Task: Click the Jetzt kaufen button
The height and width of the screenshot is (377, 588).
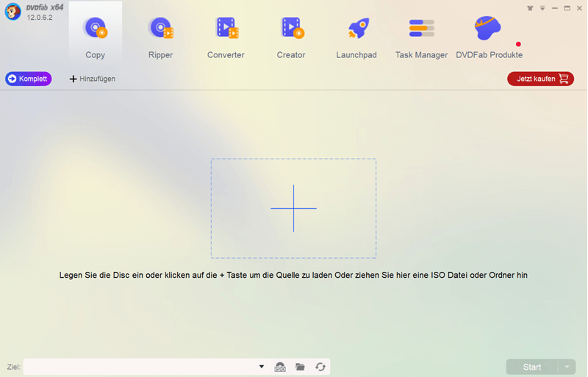Action: [x=540, y=79]
